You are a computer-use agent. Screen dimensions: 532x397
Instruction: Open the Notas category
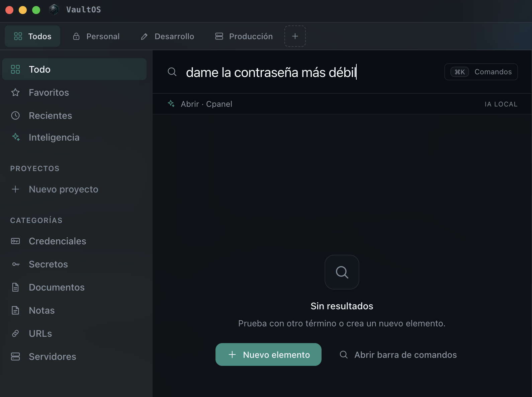[x=74, y=310]
